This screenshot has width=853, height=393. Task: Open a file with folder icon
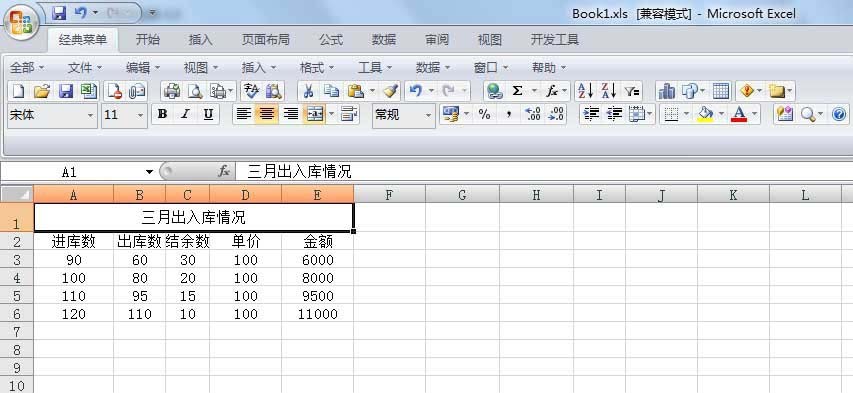point(42,91)
